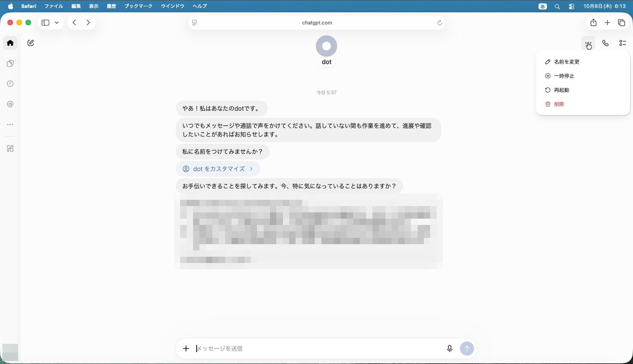This screenshot has height=364, width=633.
Task: Click the send arrow button
Action: tap(467, 348)
